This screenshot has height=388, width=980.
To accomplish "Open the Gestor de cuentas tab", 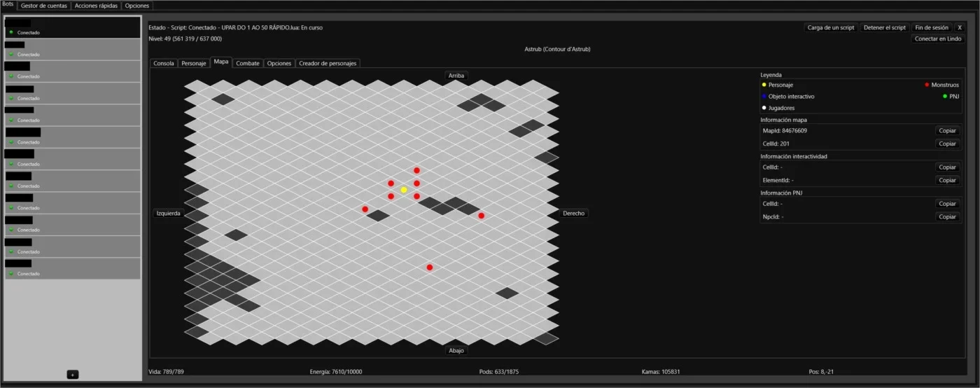I will 44,6.
